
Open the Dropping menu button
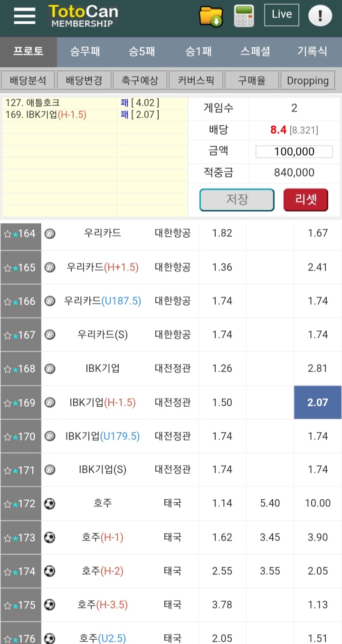click(308, 81)
